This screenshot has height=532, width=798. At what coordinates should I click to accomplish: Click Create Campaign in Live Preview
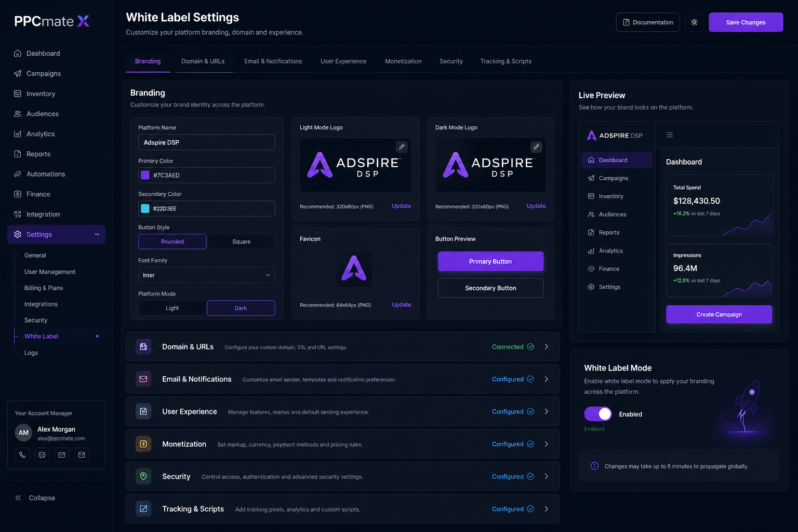719,314
